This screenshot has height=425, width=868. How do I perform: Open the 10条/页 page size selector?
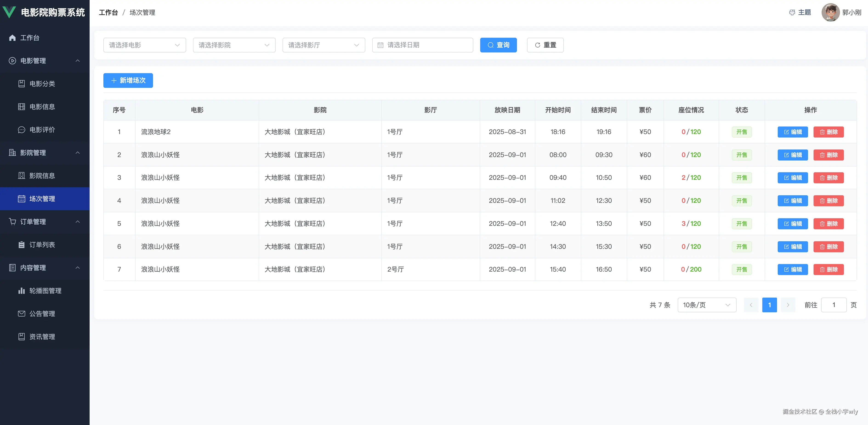tap(706, 305)
